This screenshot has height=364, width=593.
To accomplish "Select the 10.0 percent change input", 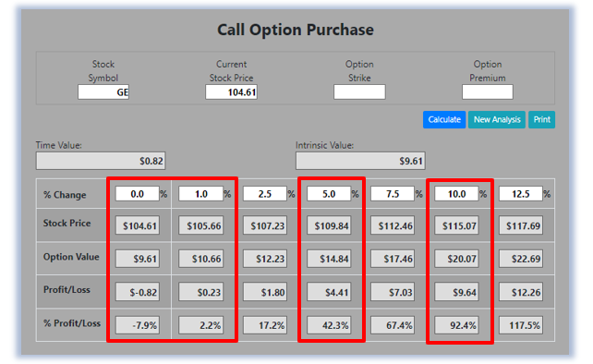I will point(456,194).
